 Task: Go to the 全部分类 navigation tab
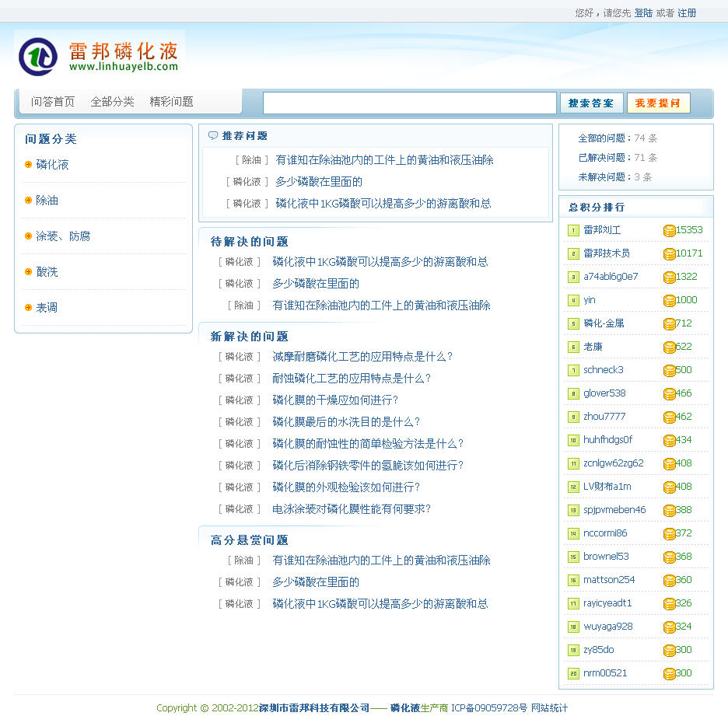[112, 102]
